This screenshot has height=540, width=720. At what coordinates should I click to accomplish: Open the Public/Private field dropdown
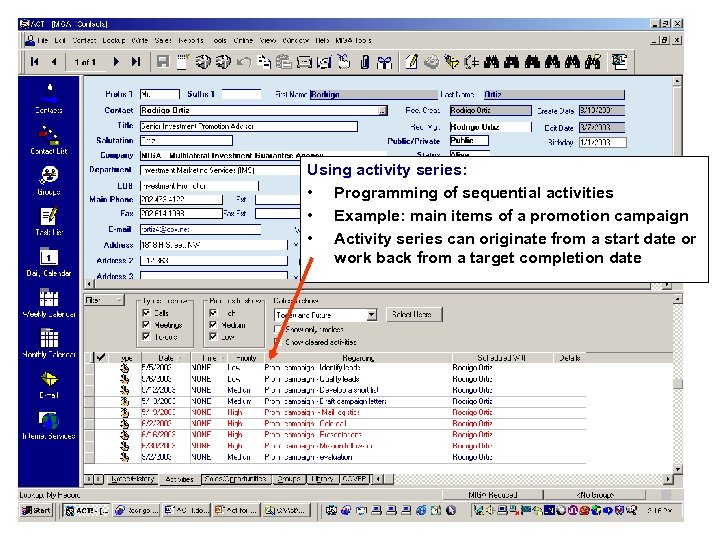coord(469,141)
